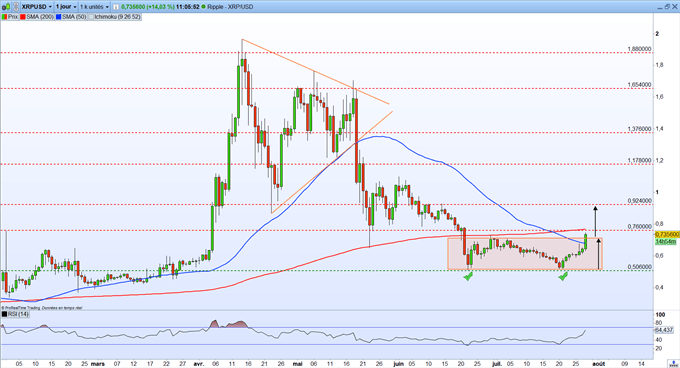Screen dimensions: 680x368
Task: Click the Ichimoku grey color square
Action: 91,17
